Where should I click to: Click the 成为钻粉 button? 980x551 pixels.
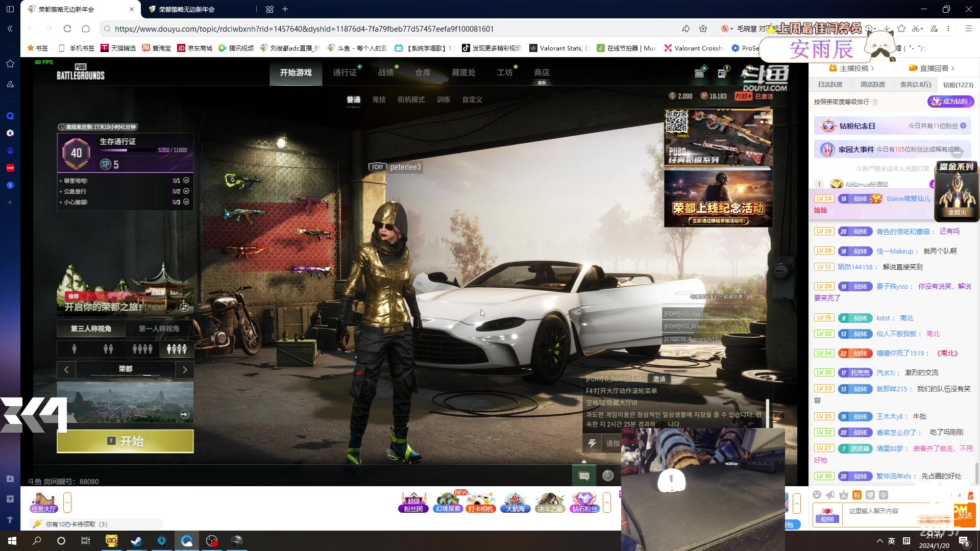[951, 102]
